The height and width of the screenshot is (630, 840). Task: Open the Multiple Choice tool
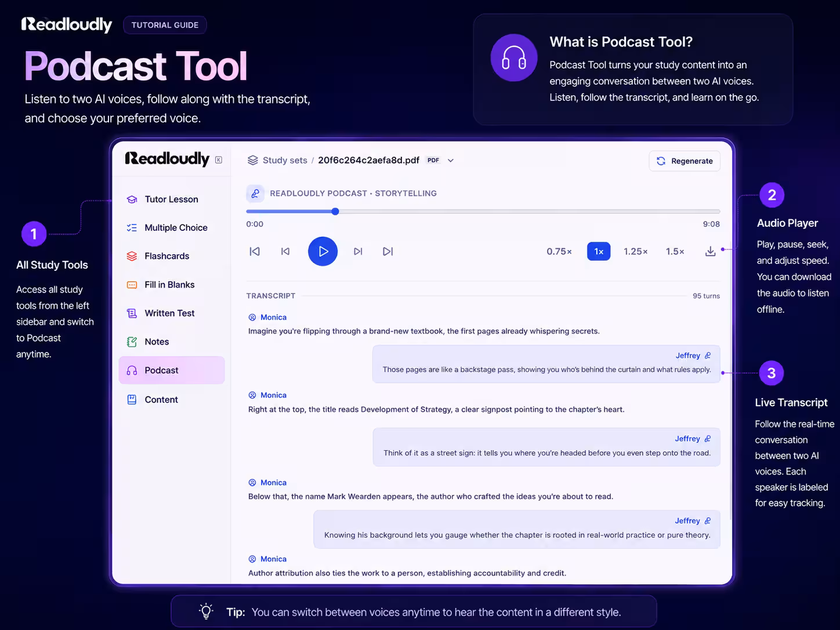tap(172, 227)
